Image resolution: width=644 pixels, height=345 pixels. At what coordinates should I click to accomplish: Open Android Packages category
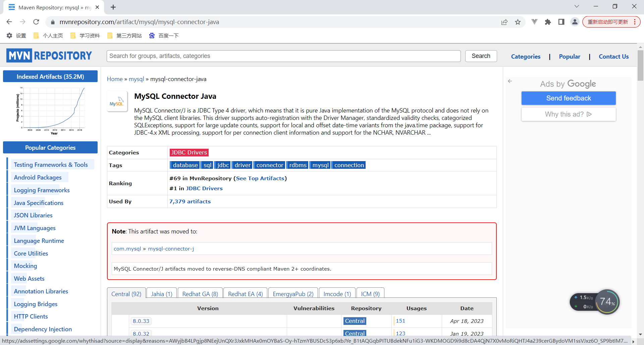[x=38, y=177]
